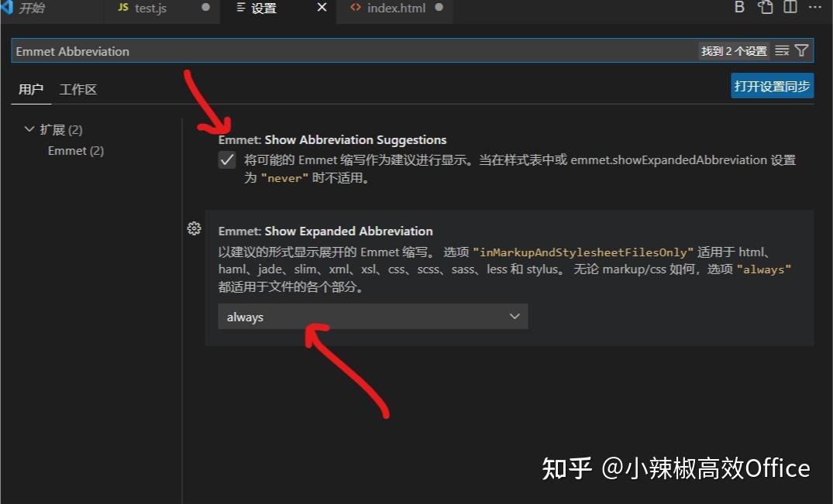
Task: Click the B icon in the title bar
Action: point(738,7)
